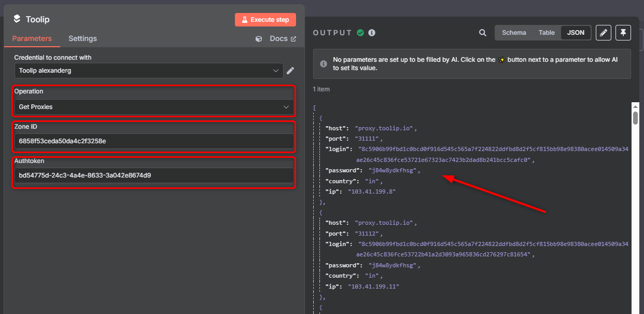Switch to the Settings tab
The height and width of the screenshot is (314, 644).
click(82, 38)
